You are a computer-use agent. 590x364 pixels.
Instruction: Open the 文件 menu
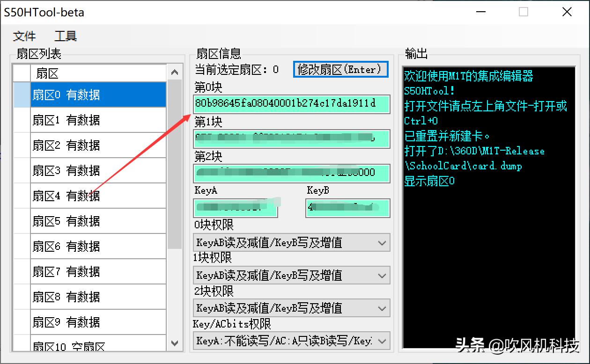pyautogui.click(x=24, y=36)
